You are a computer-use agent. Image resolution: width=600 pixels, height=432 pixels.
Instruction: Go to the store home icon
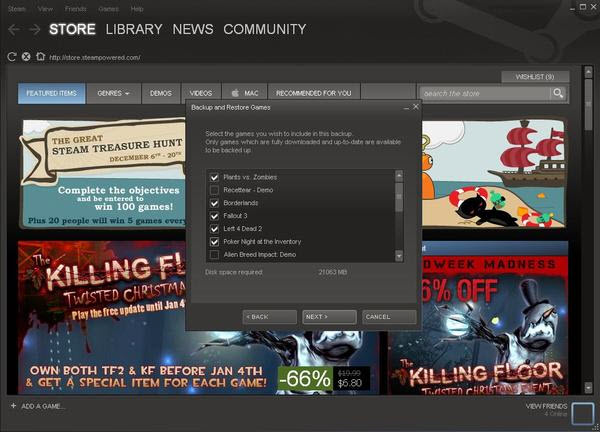pos(38,57)
